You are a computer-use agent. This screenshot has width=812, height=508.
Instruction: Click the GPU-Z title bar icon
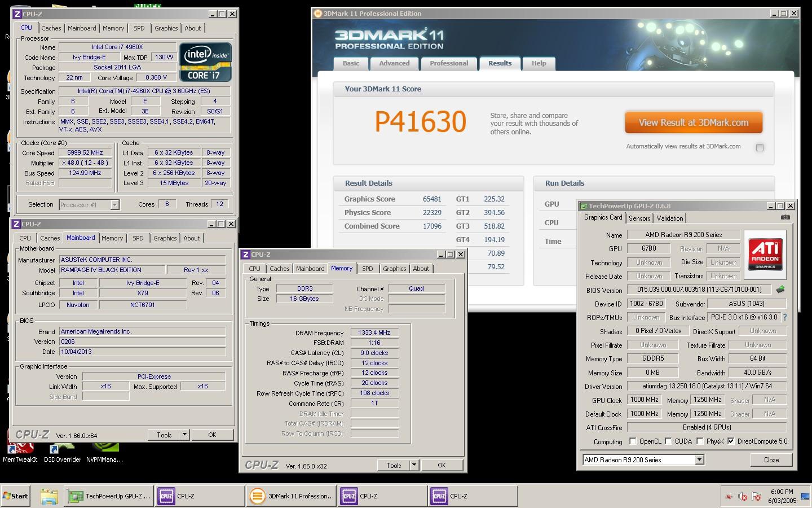tap(584, 206)
